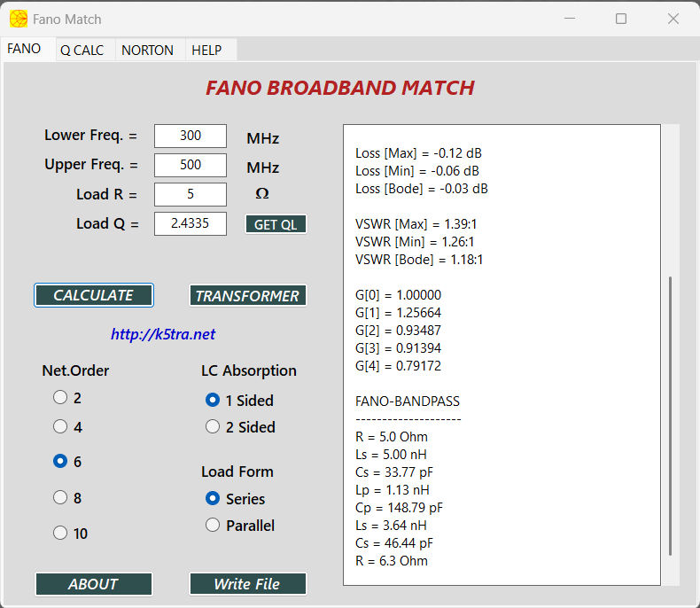Open the HELP tab
Screen dimensions: 700x608
point(206,50)
